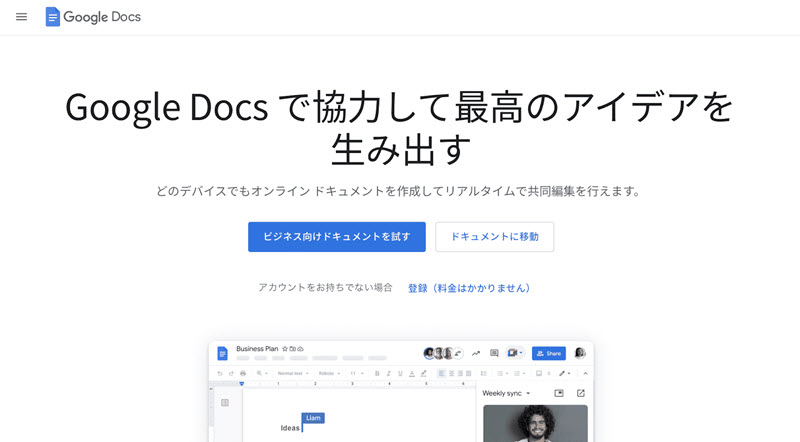Click the redo icon in preview toolbar
This screenshot has height=442, width=800.
pos(231,373)
